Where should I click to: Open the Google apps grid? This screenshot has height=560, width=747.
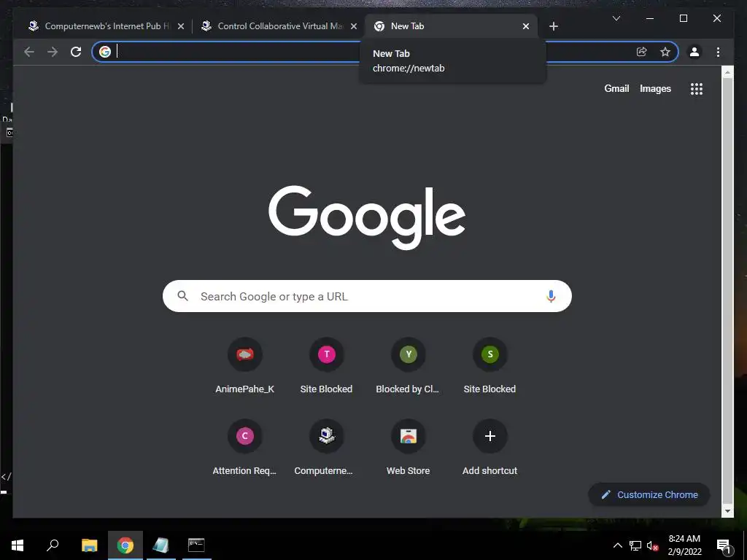[697, 88]
